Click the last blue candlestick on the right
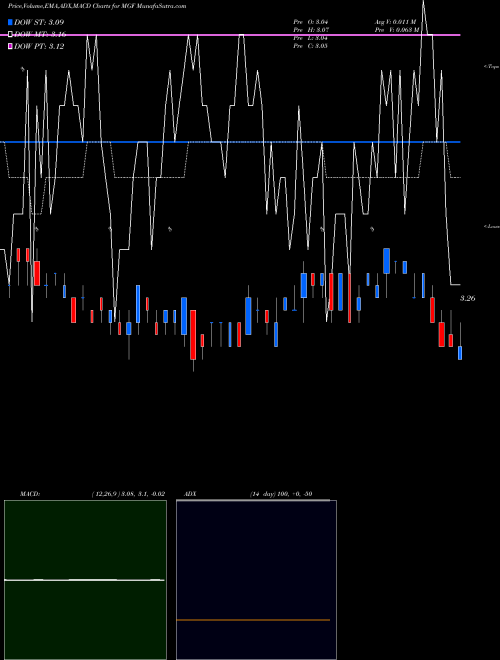 (460, 353)
